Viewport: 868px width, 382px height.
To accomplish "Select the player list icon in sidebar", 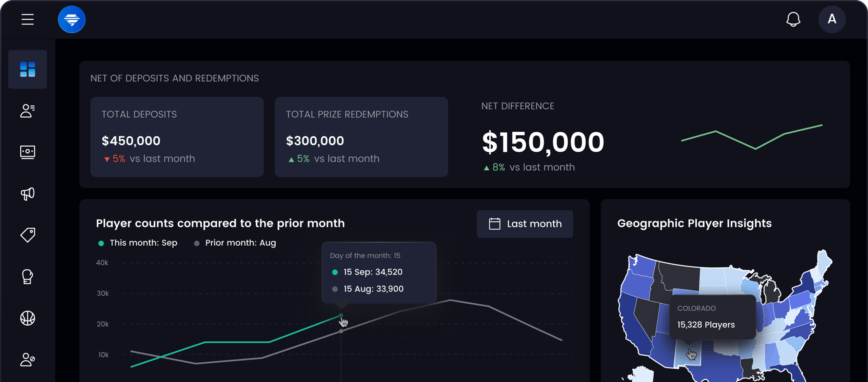I will click(27, 111).
